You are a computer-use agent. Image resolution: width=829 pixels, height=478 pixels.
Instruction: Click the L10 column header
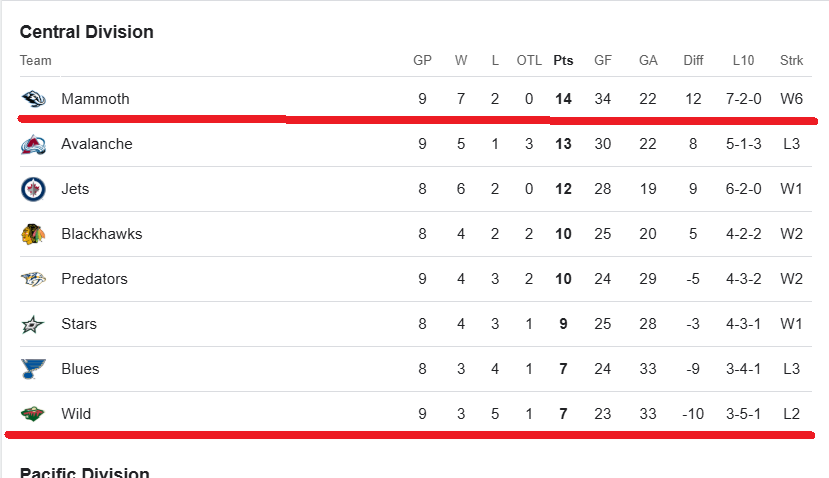pos(743,60)
